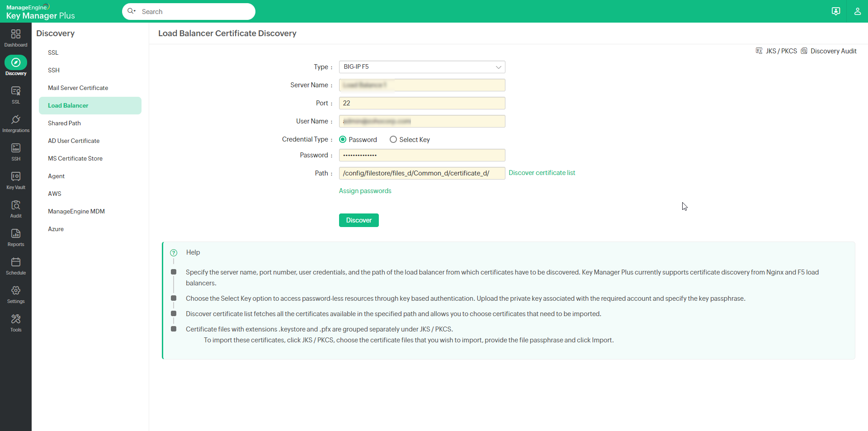Switch to the Shared Path discovery tab
The image size is (868, 431).
tap(65, 123)
